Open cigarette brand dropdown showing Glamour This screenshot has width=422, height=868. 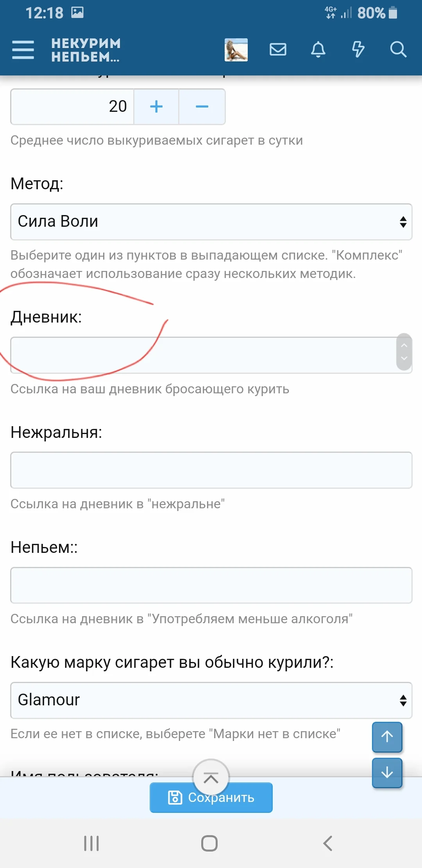tap(211, 700)
